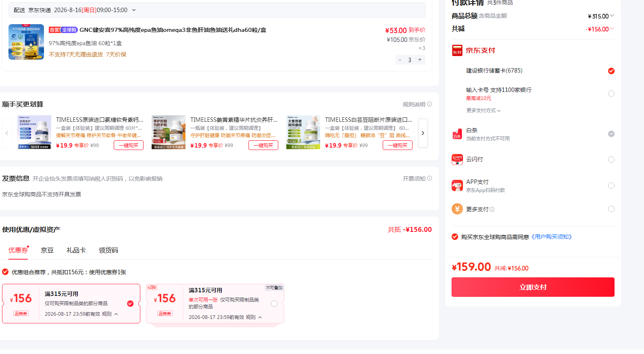Select 建设银行储蓄卡(6785) payment option

coord(611,71)
